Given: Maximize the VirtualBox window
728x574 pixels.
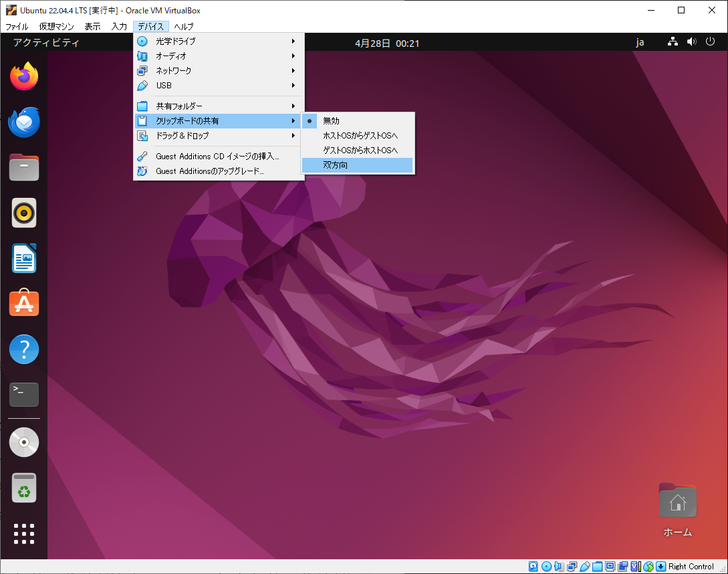Looking at the screenshot, I should coord(681,10).
